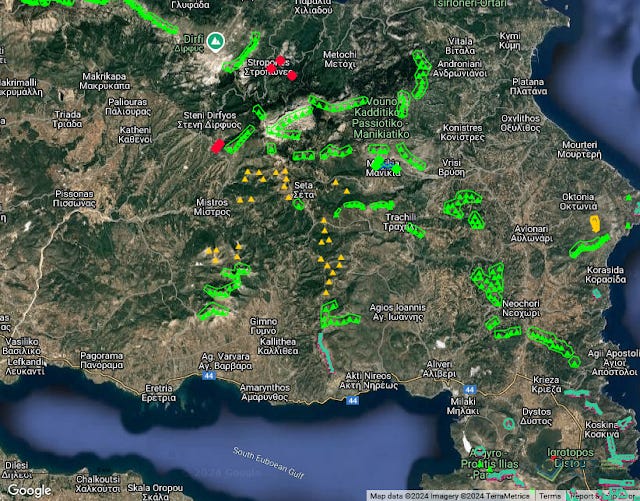This screenshot has width=640, height=501.
Task: Click the Dirfi mountain peak icon
Action: pyautogui.click(x=227, y=43)
